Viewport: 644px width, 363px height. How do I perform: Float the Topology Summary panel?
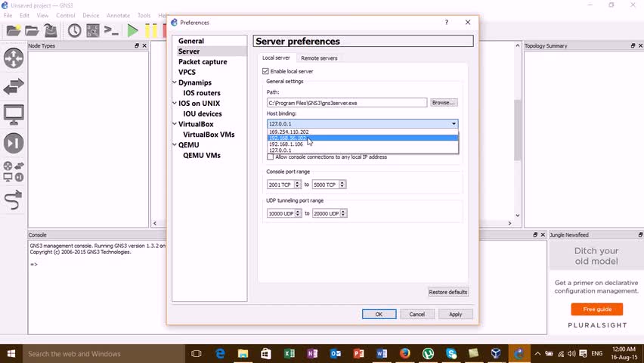pyautogui.click(x=633, y=45)
